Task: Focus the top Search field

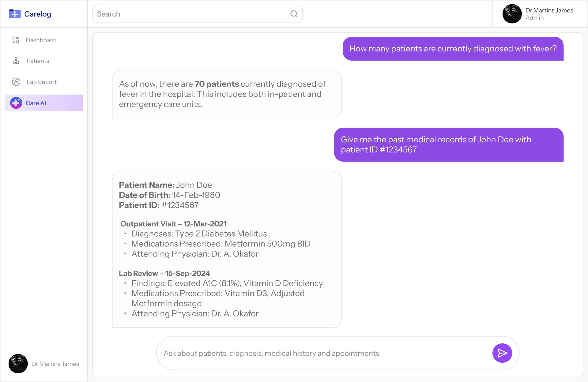Action: (x=190, y=14)
